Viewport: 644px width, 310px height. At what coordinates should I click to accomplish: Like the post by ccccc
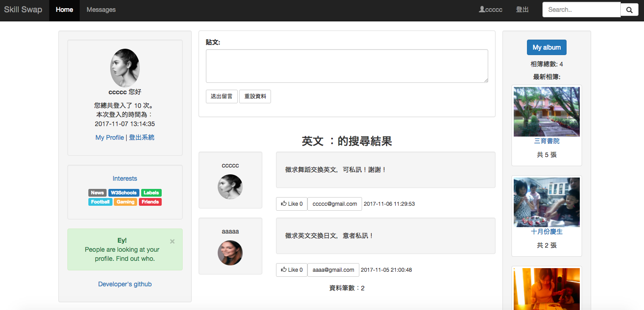tap(291, 204)
